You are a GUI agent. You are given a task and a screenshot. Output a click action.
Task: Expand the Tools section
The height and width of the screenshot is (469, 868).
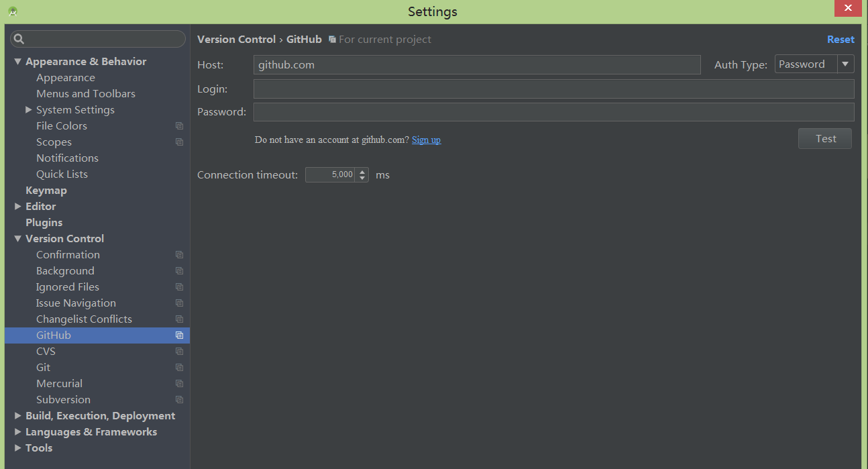pos(18,448)
